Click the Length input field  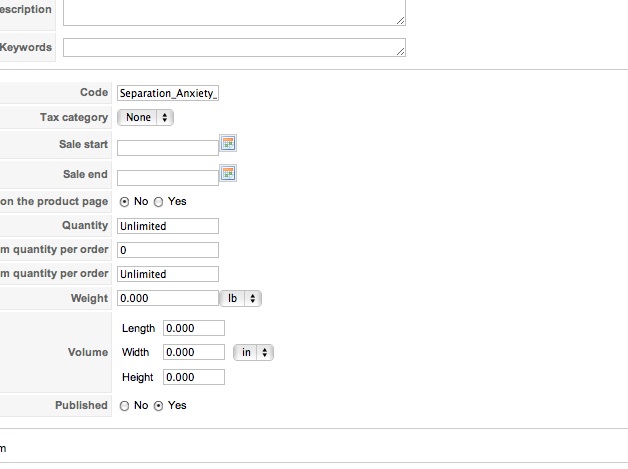click(194, 328)
